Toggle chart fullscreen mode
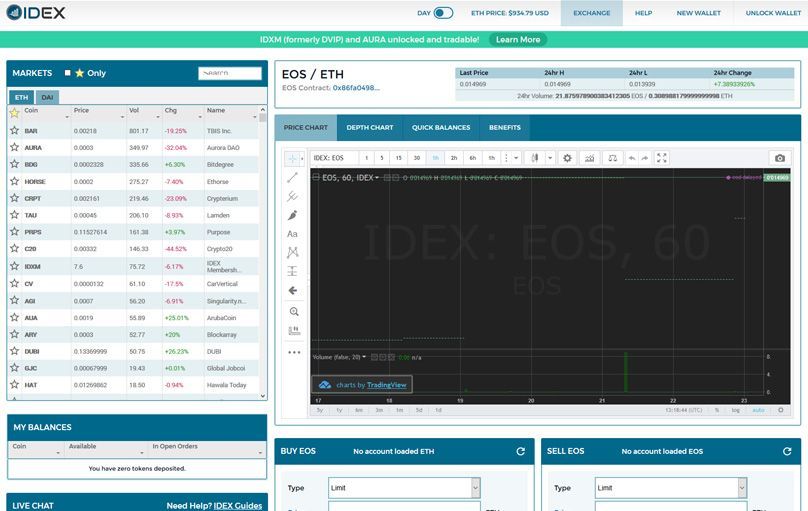The height and width of the screenshot is (511, 808). pyautogui.click(x=662, y=158)
